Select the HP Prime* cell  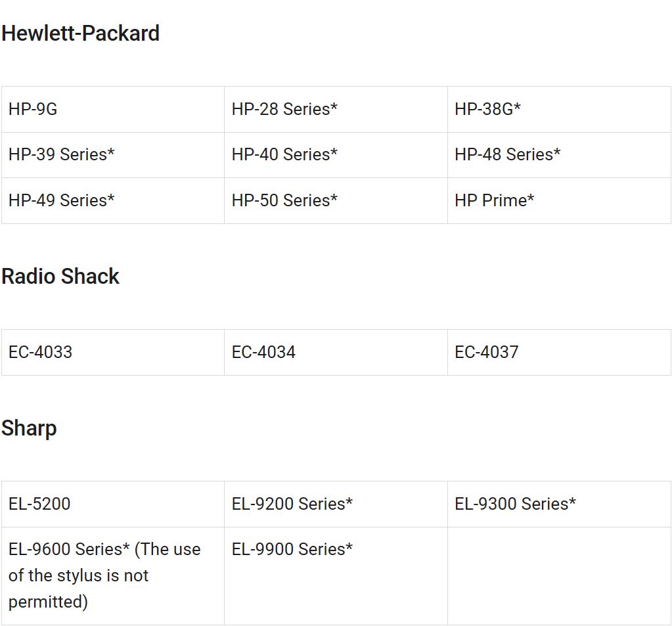point(559,200)
